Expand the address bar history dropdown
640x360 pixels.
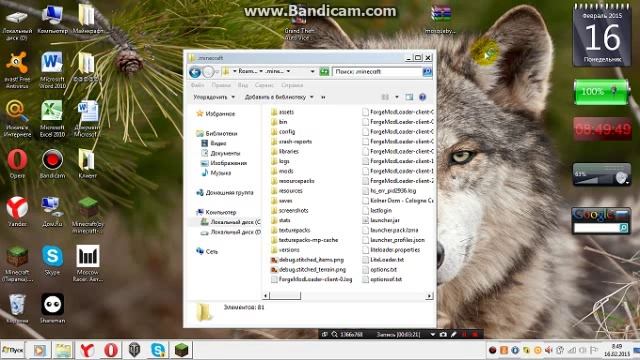(x=312, y=71)
